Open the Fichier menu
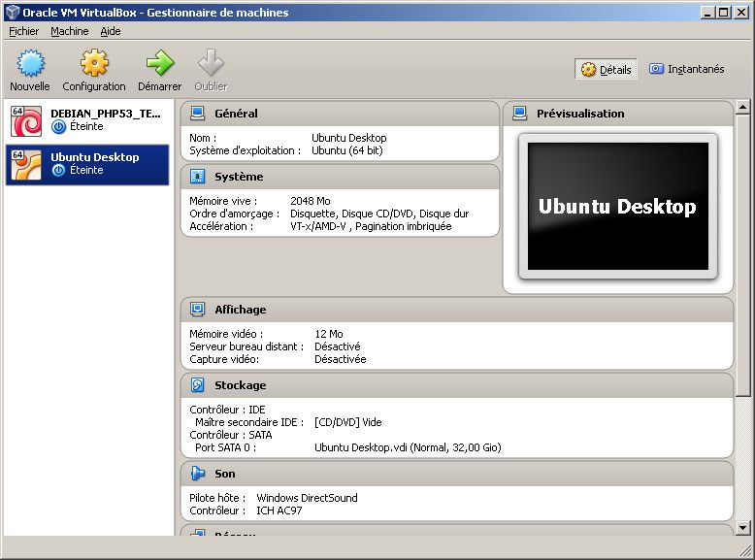 point(23,31)
